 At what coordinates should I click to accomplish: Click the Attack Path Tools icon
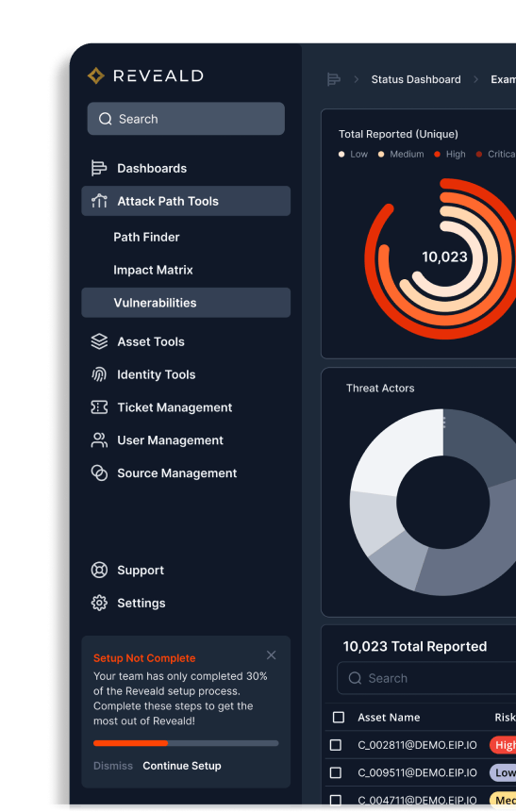pyautogui.click(x=99, y=201)
